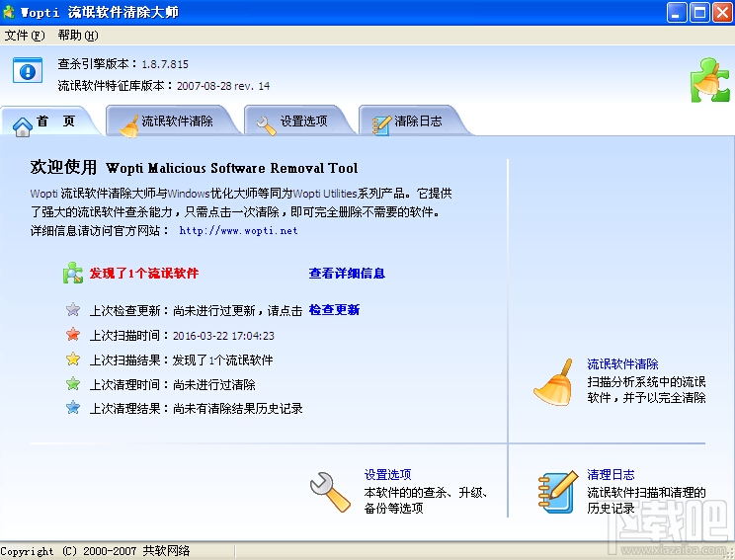The height and width of the screenshot is (560, 735).
Task: Click the green puzzle-broom logo at top right
Action: coord(709,80)
